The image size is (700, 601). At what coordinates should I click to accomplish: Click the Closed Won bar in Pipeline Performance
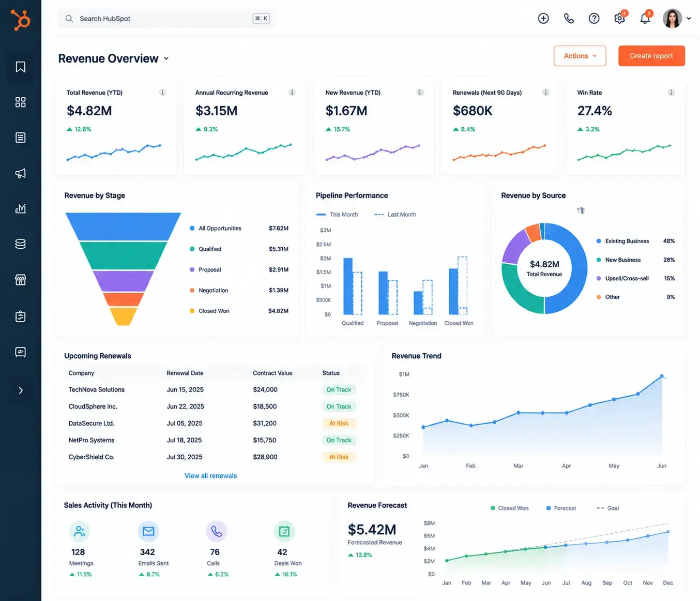pyautogui.click(x=453, y=291)
